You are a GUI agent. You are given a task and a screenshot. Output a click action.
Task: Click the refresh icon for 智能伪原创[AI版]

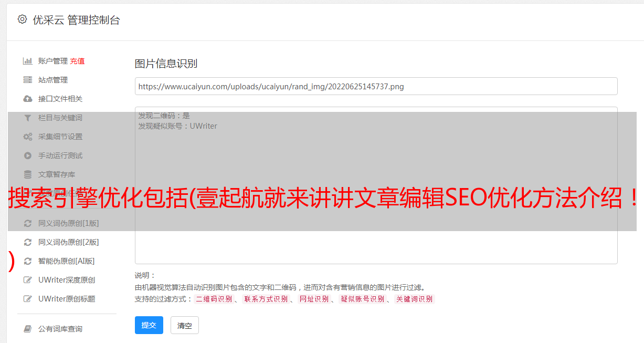pyautogui.click(x=28, y=261)
